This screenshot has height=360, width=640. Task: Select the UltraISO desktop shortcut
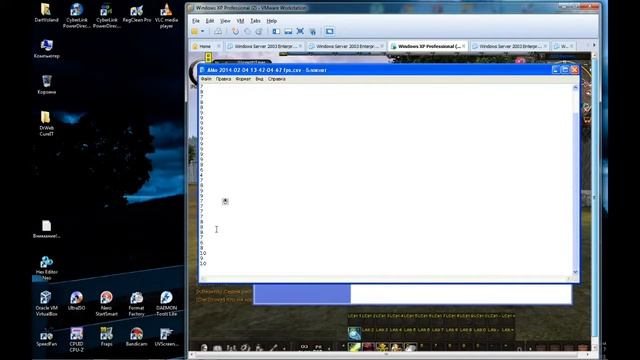tap(76, 301)
